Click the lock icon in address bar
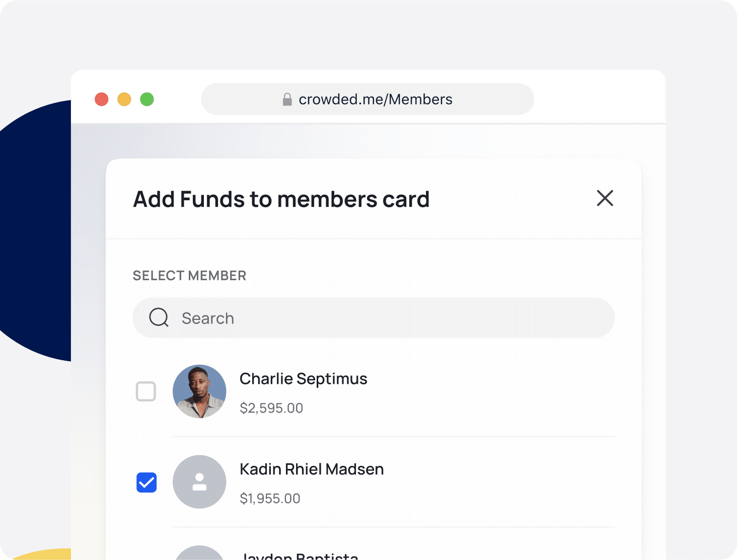737x560 pixels. tap(287, 99)
